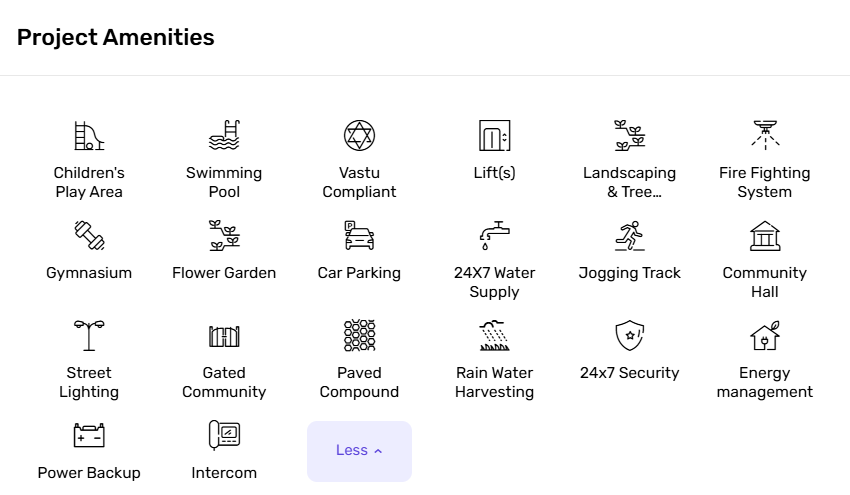Click the Intercom label text
Viewport: 850px width, 495px height.
point(224,473)
